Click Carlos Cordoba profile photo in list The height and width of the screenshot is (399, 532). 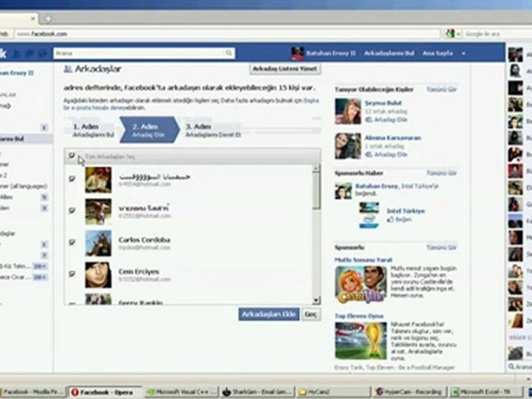point(98,243)
